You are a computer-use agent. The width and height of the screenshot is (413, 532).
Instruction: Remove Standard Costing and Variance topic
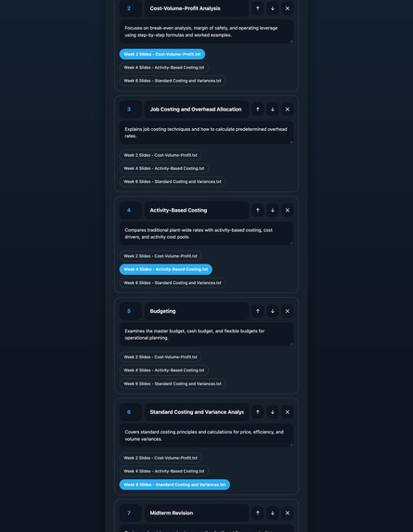[x=288, y=412]
